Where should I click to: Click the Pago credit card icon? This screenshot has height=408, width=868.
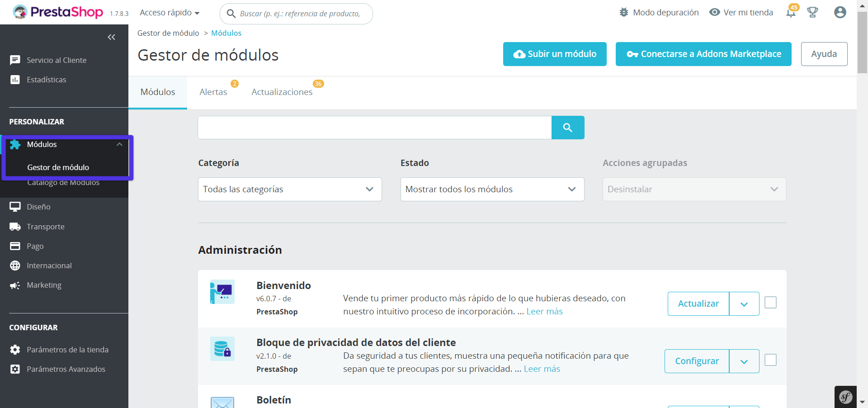[15, 246]
